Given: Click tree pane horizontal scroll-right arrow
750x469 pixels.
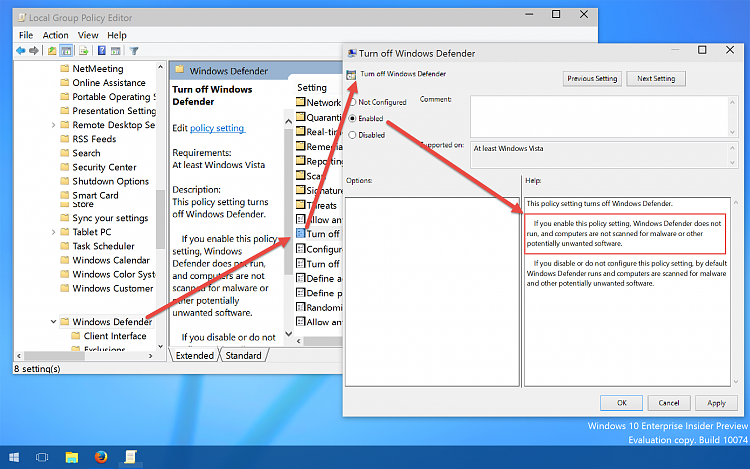Looking at the screenshot, I should coord(150,356).
